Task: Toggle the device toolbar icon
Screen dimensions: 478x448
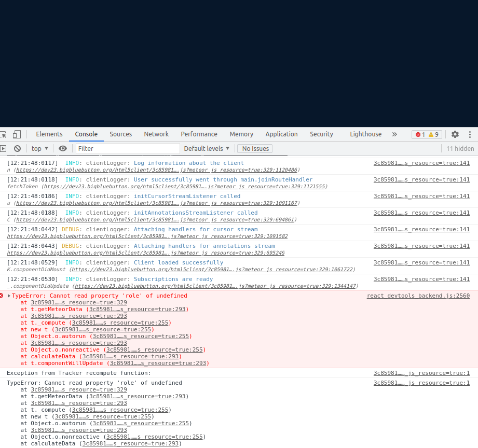Action: [x=17, y=134]
